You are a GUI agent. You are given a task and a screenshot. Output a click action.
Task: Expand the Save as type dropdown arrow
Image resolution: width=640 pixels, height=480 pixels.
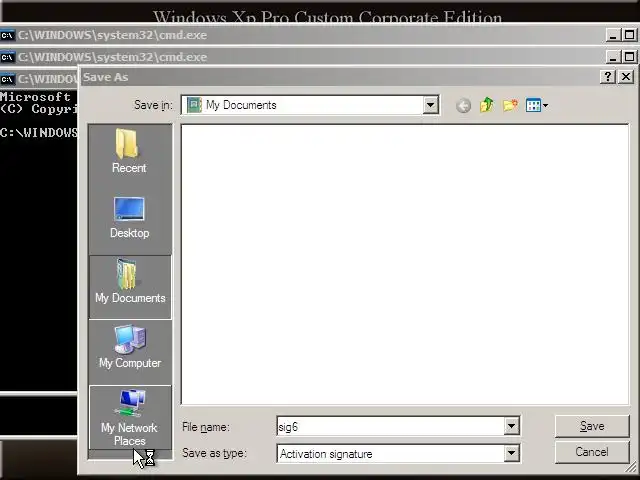point(511,453)
